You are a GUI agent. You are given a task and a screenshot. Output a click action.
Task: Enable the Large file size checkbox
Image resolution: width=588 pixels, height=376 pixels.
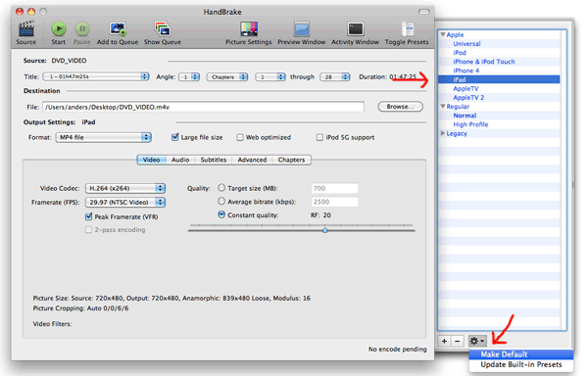pos(174,137)
